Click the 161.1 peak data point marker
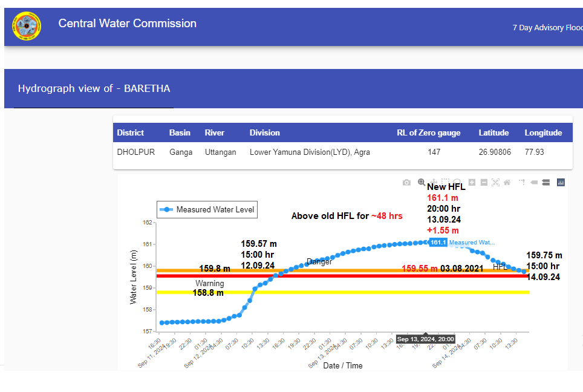Image resolution: width=583 pixels, height=392 pixels. (425, 242)
